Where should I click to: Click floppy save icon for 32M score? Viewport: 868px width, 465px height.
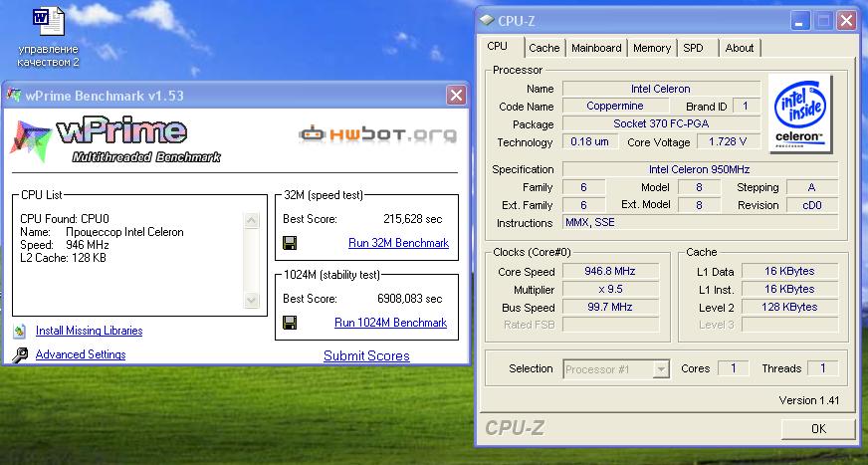point(290,243)
